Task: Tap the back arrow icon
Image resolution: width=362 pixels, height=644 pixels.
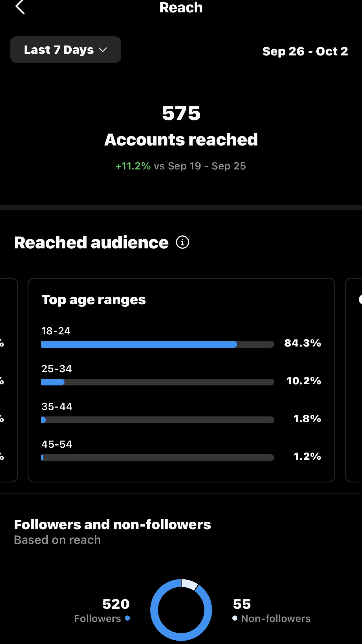Action: [20, 7]
